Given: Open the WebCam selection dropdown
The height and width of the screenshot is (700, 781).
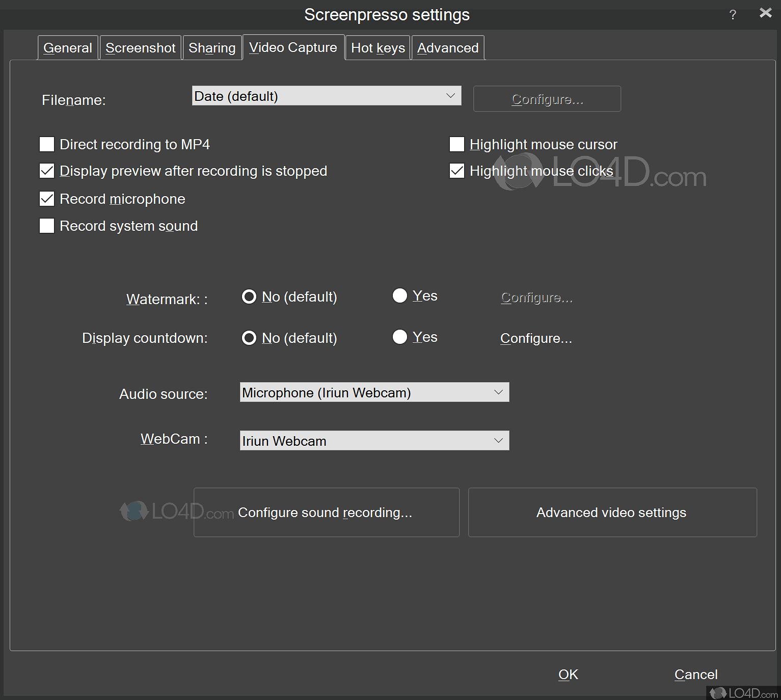Looking at the screenshot, I should 374,440.
